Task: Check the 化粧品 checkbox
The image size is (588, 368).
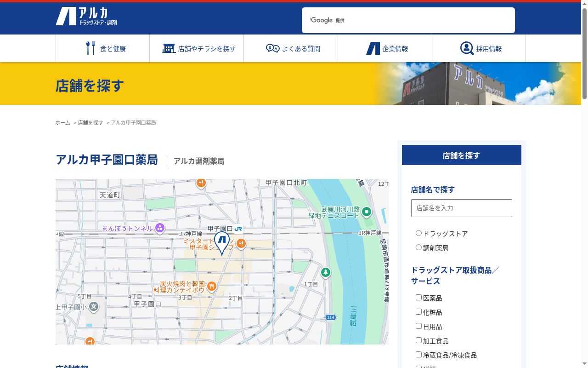Action: pyautogui.click(x=418, y=312)
